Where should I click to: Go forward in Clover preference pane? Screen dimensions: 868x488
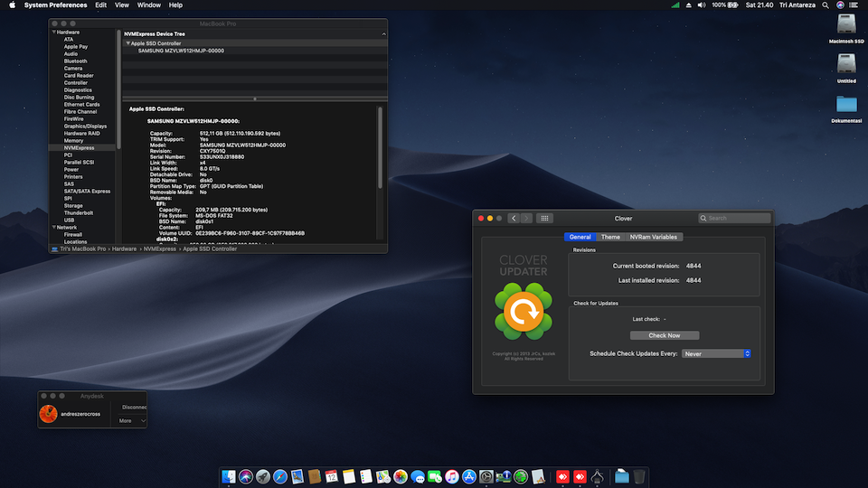[x=526, y=218]
